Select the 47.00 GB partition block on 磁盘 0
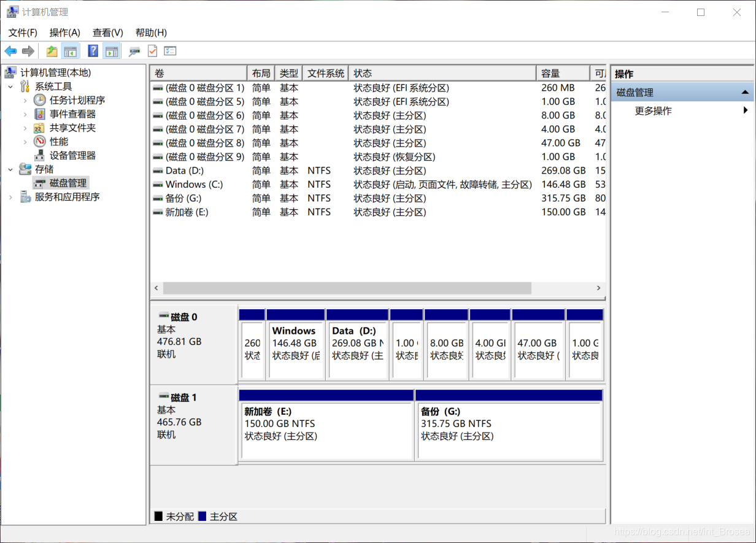This screenshot has height=543, width=756. [x=538, y=345]
